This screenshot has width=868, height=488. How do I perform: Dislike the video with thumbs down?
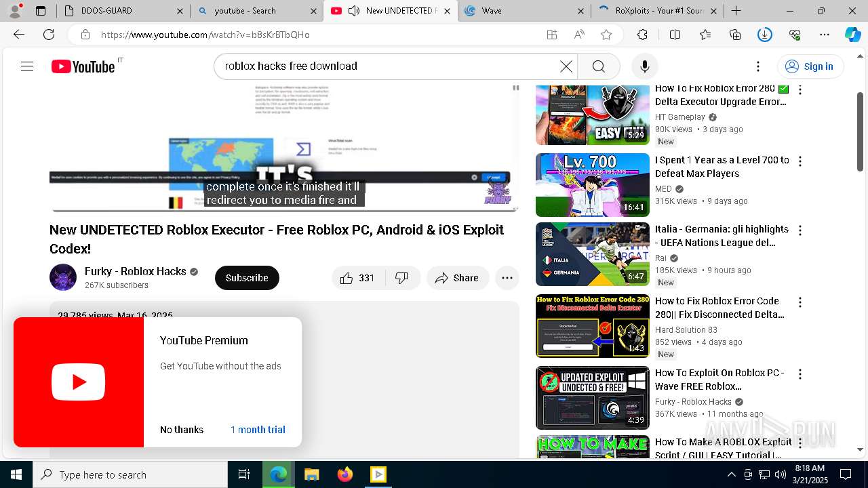pyautogui.click(x=402, y=278)
